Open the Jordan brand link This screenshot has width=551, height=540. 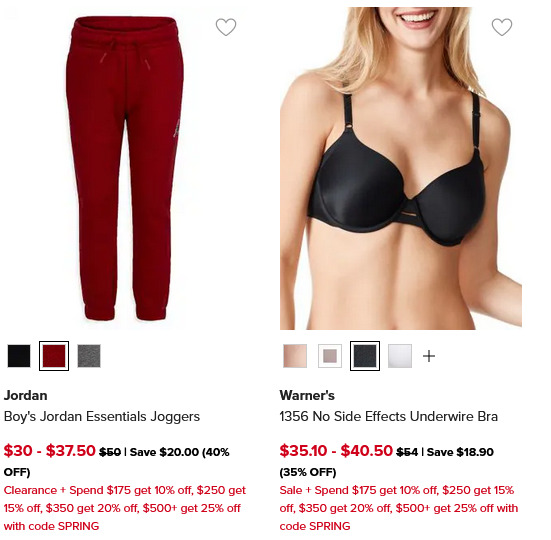point(25,396)
